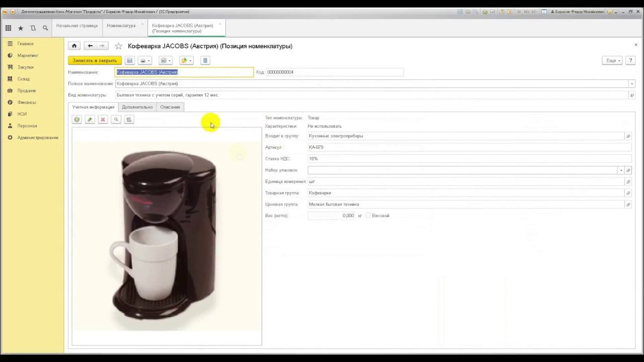This screenshot has height=362, width=644.
Task: Click user name Борисов Федор Михайлович
Action: tap(578, 12)
